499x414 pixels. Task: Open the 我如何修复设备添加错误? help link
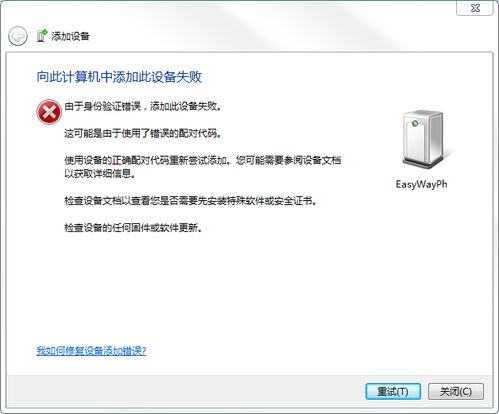[x=91, y=351]
